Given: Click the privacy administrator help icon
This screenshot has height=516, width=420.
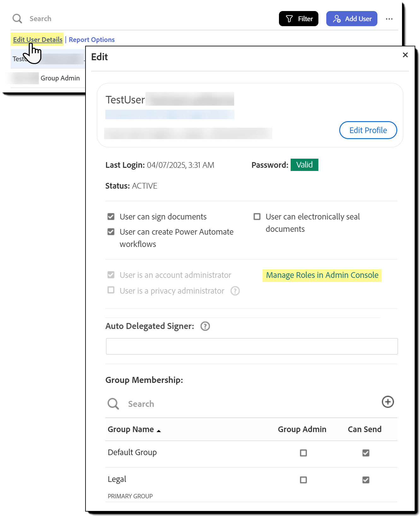Looking at the screenshot, I should (235, 291).
